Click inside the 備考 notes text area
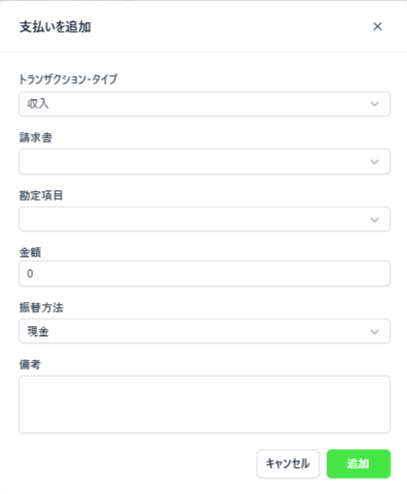The image size is (407, 494). pos(204,404)
